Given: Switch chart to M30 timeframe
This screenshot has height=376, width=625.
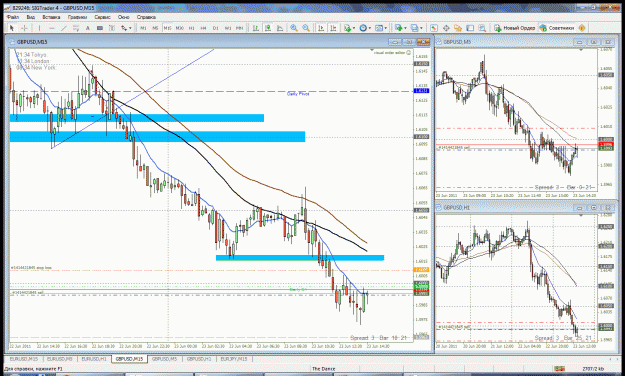Looking at the screenshot, I should (x=180, y=28).
